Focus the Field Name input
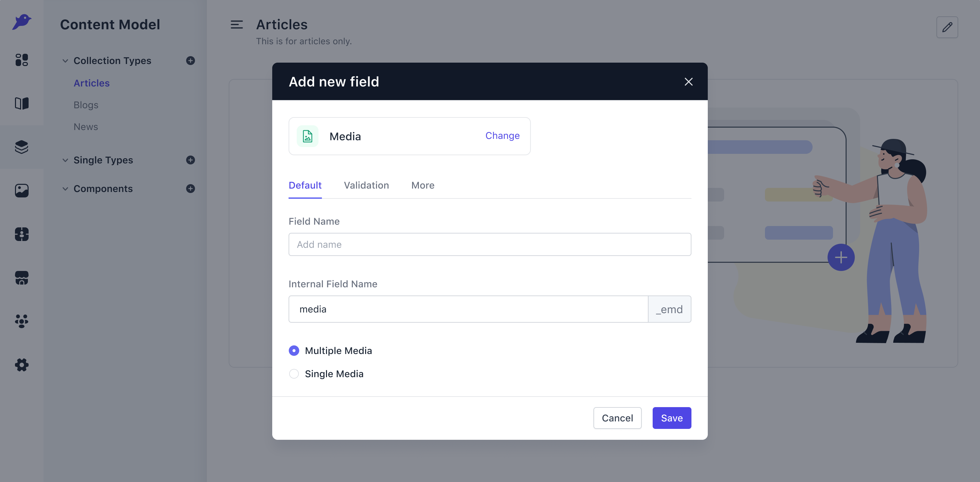980x482 pixels. (x=490, y=244)
